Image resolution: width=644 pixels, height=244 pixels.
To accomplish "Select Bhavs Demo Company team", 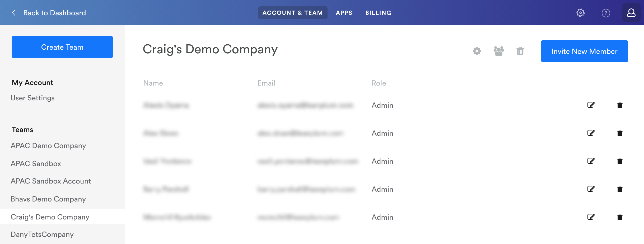I will tap(48, 199).
